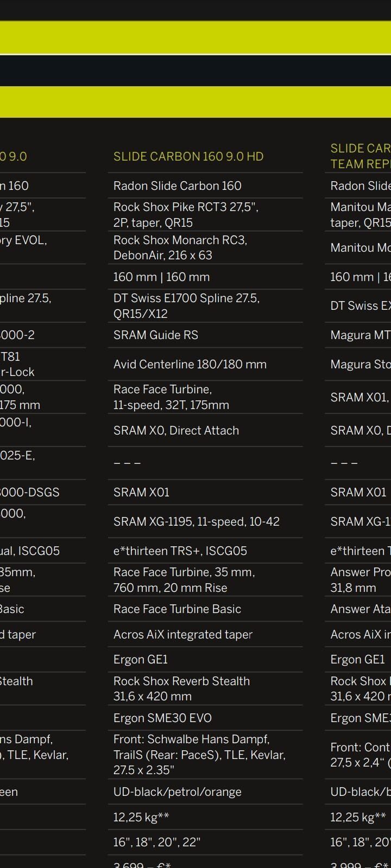Click Race Face Turbine 11-speed crank entry
This screenshot has height=868, width=391.
coord(171,397)
